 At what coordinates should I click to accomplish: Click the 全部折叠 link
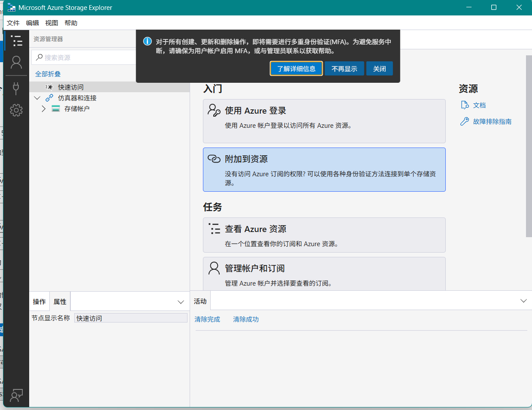pos(48,74)
